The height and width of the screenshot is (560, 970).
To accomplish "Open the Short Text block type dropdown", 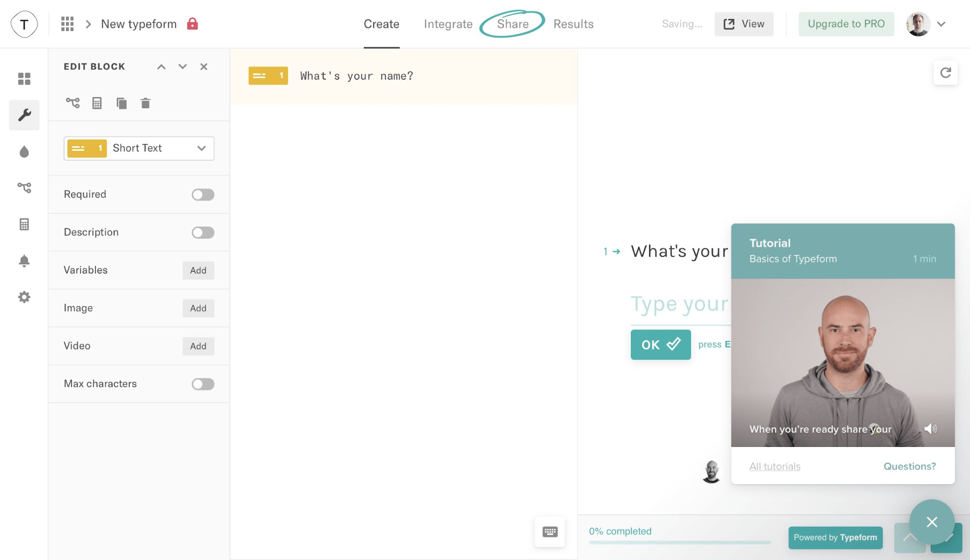I will coord(139,148).
